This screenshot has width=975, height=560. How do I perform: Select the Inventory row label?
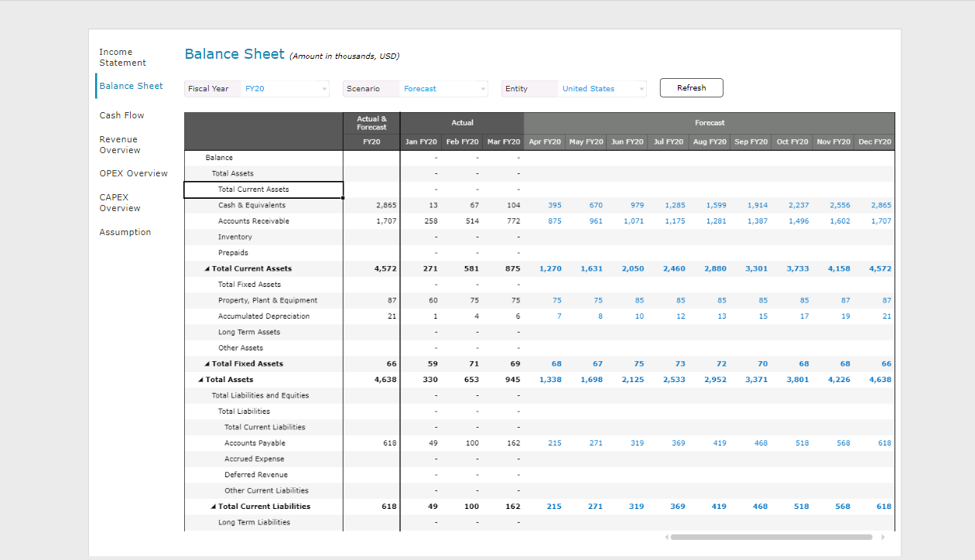[x=235, y=237]
